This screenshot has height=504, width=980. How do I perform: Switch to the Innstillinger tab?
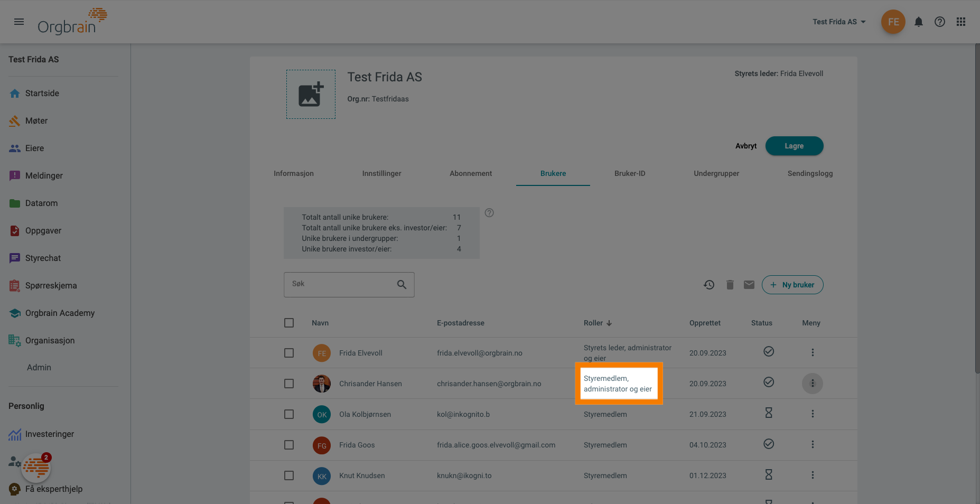point(382,173)
